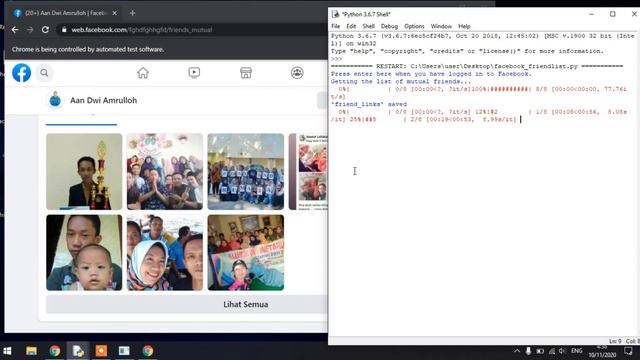Open first Chrome icon in taskbar
The image size is (640, 360).
(x=55, y=351)
